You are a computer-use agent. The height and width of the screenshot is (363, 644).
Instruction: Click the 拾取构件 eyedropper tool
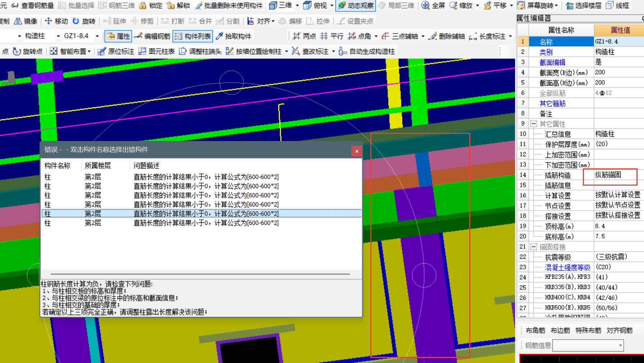(233, 36)
